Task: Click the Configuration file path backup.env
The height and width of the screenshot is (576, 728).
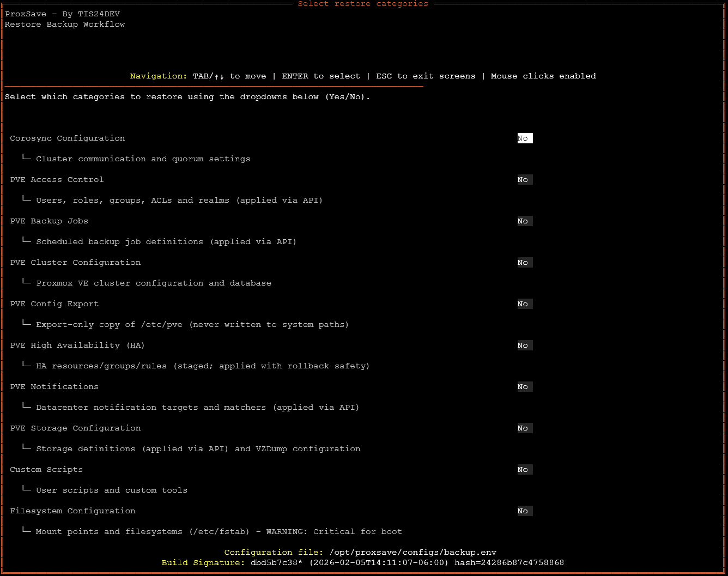Action: coord(360,552)
